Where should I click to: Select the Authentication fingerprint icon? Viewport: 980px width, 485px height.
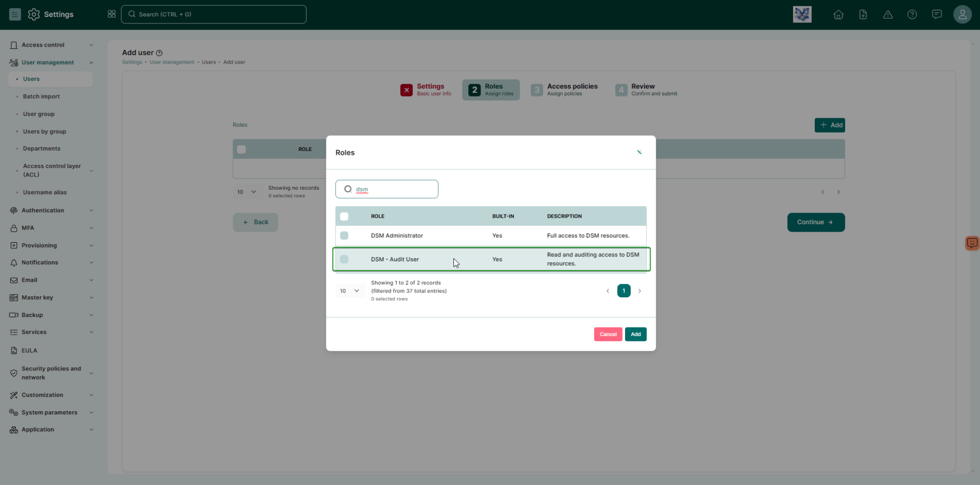(14, 210)
